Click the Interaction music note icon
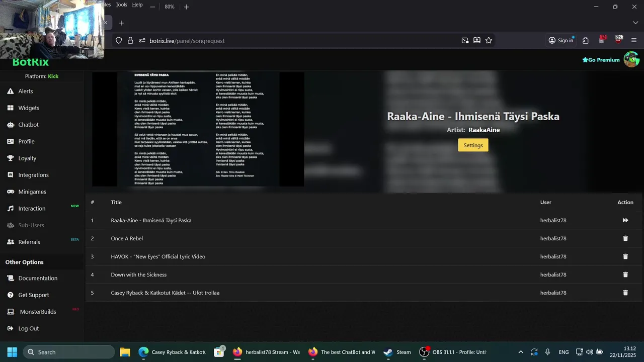 tap(10, 208)
